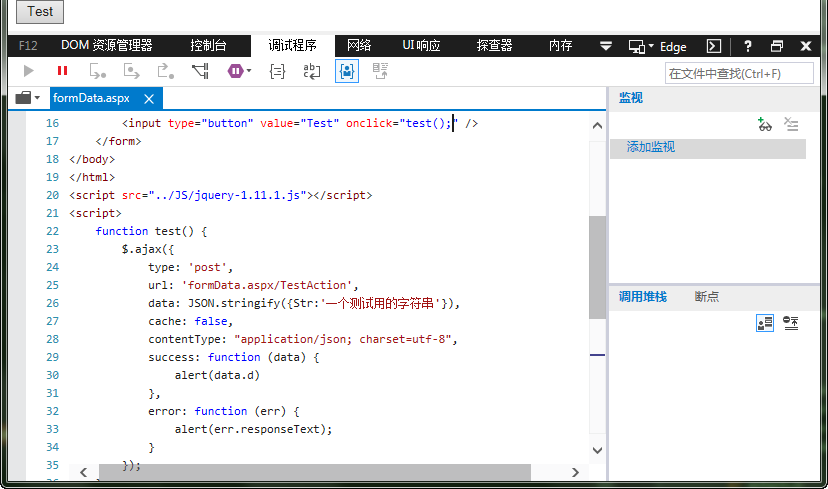The width and height of the screenshot is (828, 489).
Task: Click the find in files search box
Action: tap(739, 73)
